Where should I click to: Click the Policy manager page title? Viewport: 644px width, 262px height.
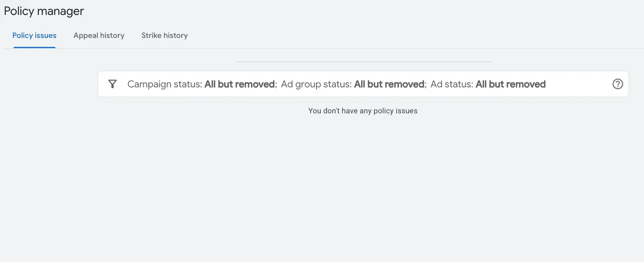click(x=43, y=11)
